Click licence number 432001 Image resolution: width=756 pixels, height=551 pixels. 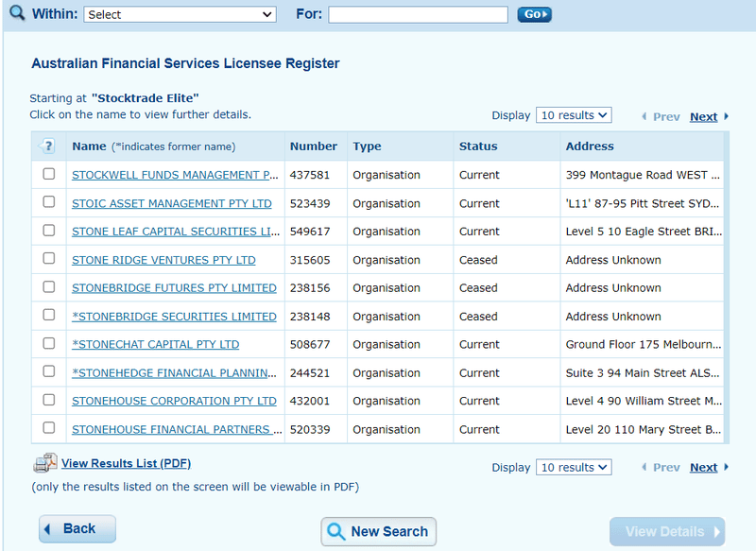pos(310,401)
